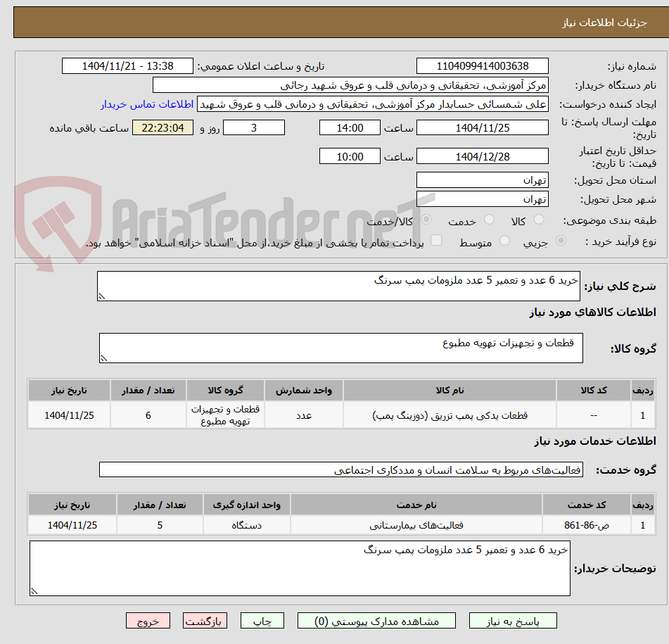669x644 pixels.
Task: Click the quantity cell 5 in services table
Action: (x=160, y=525)
